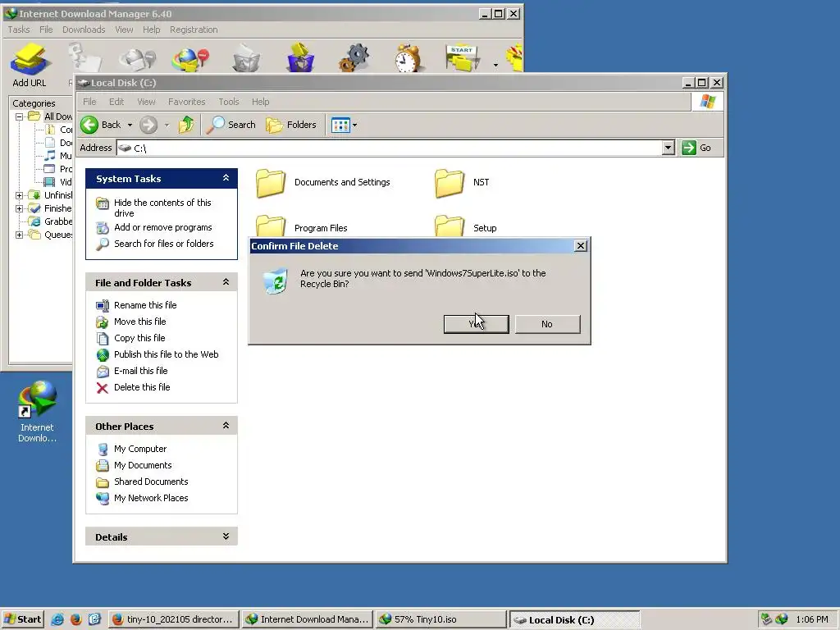
Task: Go up one folder level
Action: (x=186, y=125)
